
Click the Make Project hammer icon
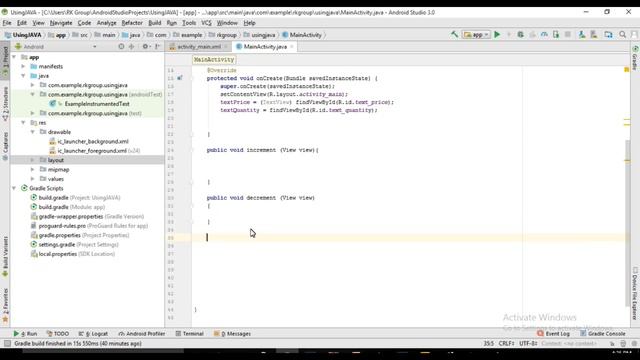pyautogui.click(x=454, y=35)
